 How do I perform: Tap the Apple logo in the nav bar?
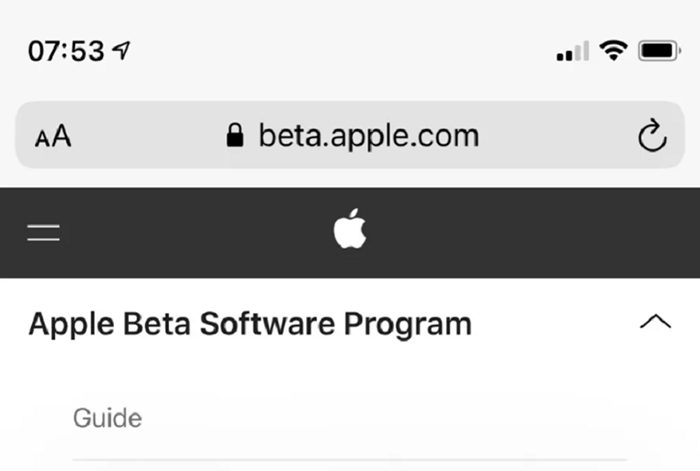[x=350, y=228]
